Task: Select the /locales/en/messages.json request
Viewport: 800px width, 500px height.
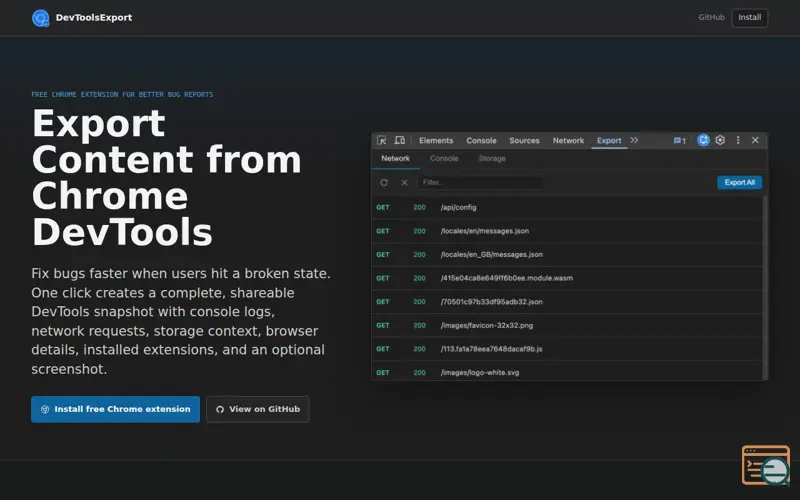Action: coord(567,231)
